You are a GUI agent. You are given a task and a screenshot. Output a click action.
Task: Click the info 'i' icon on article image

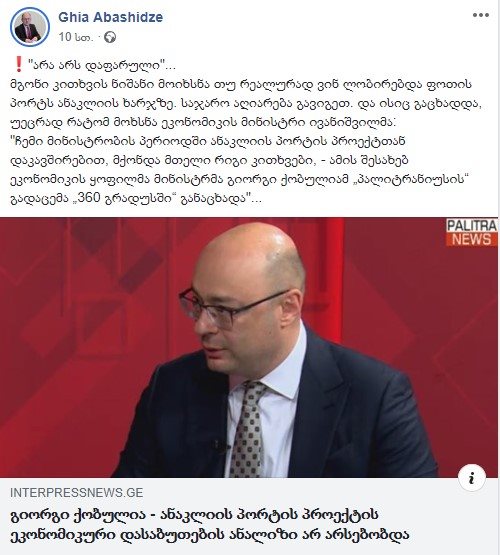[472, 479]
